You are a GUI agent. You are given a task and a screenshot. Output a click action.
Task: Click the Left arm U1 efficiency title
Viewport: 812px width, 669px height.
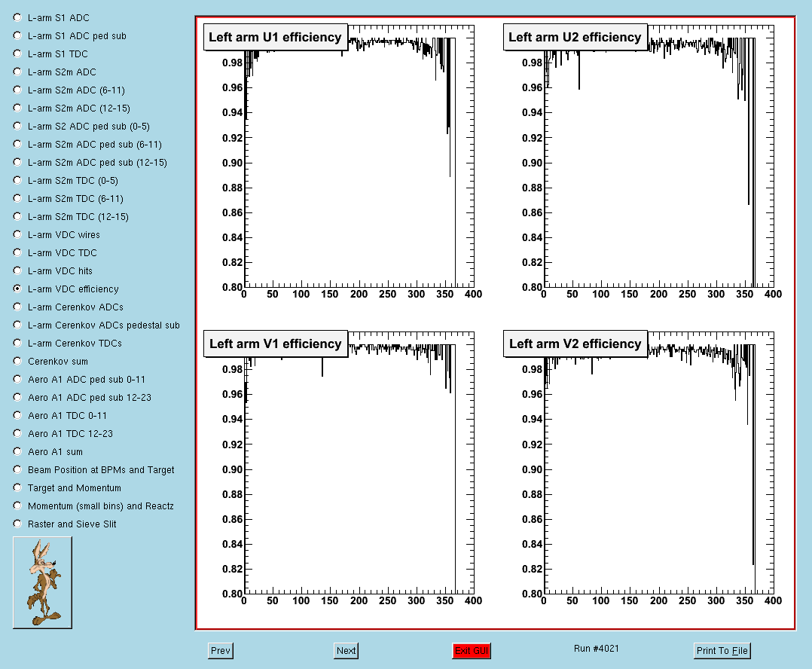pos(275,37)
